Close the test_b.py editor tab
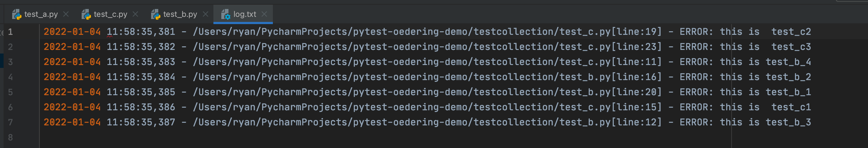Viewport: 868px width, 148px height. click(x=206, y=14)
